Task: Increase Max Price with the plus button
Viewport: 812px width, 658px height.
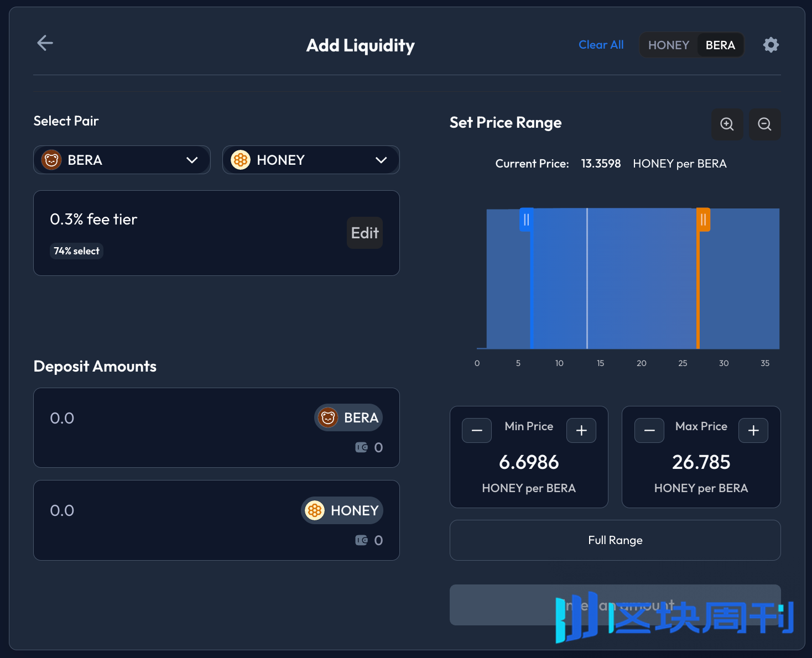Action: [753, 431]
